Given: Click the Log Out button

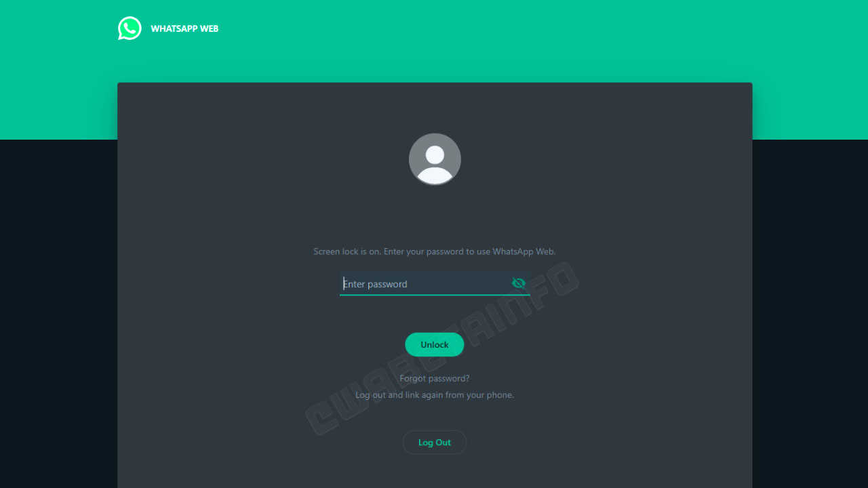Looking at the screenshot, I should (435, 443).
